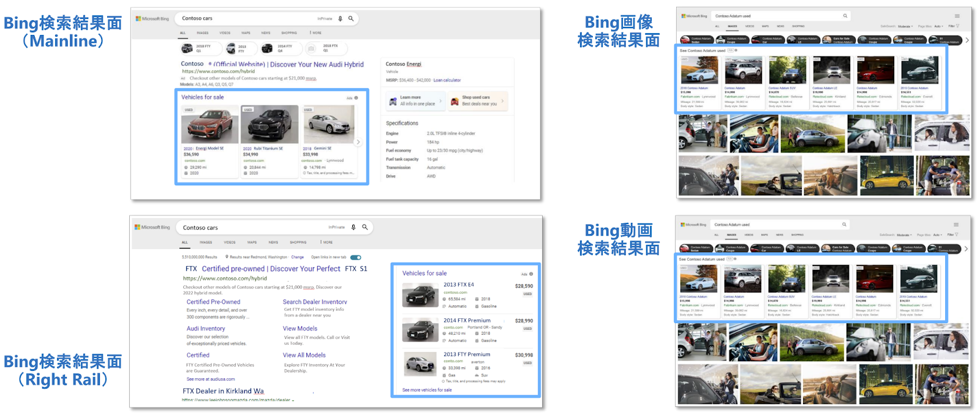Click the Microsoft Bing logo in the Mainline screenshot
Image resolution: width=980 pixels, height=415 pixels.
tap(153, 19)
